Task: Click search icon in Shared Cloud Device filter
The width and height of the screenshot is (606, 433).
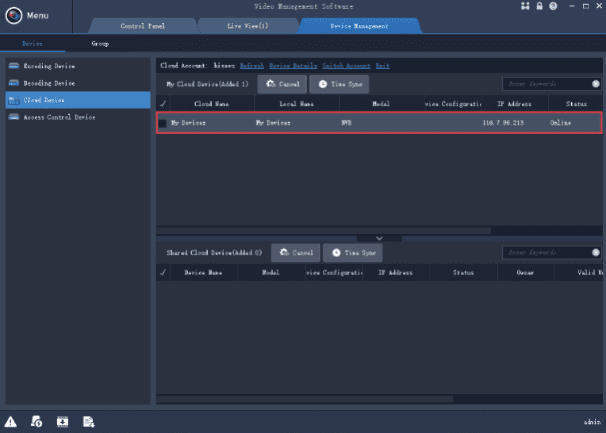Action: tap(595, 253)
